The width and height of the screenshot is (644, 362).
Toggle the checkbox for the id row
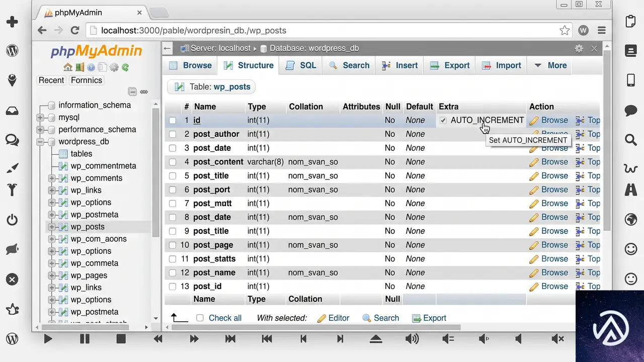(173, 121)
